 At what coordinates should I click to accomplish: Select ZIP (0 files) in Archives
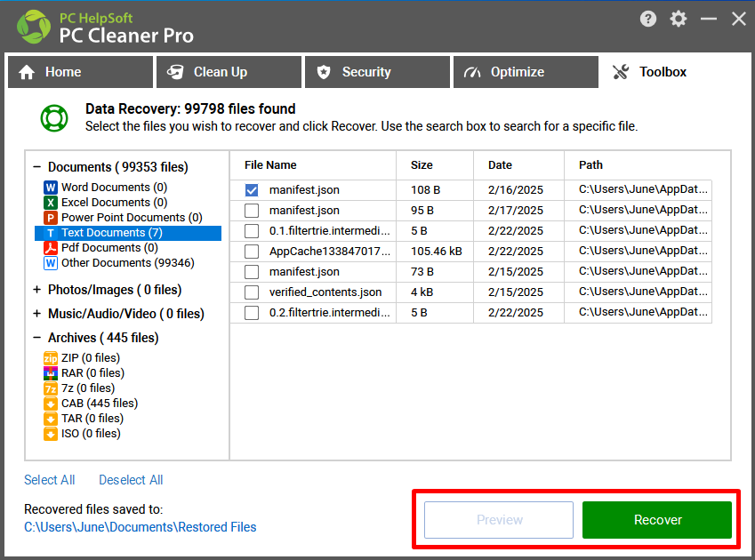tap(91, 358)
